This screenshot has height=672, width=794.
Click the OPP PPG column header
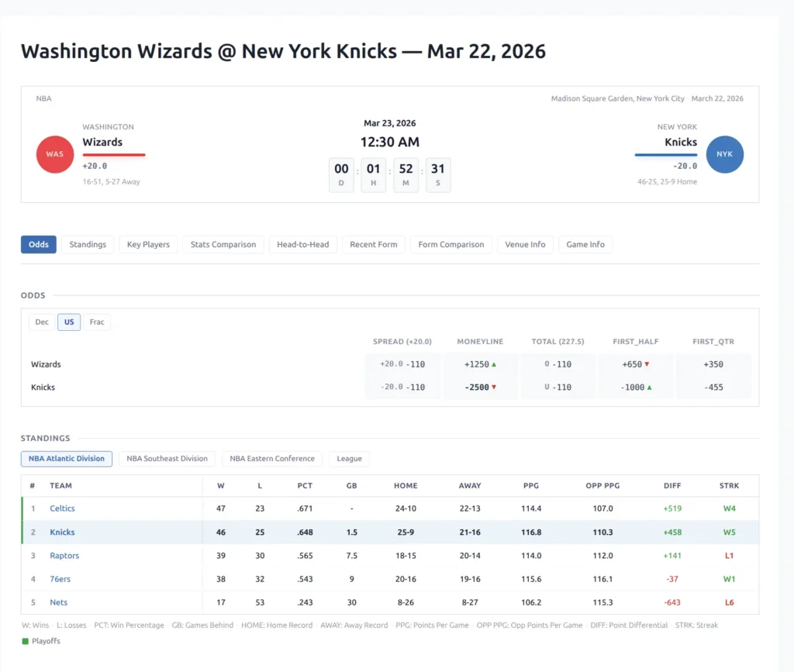(602, 486)
